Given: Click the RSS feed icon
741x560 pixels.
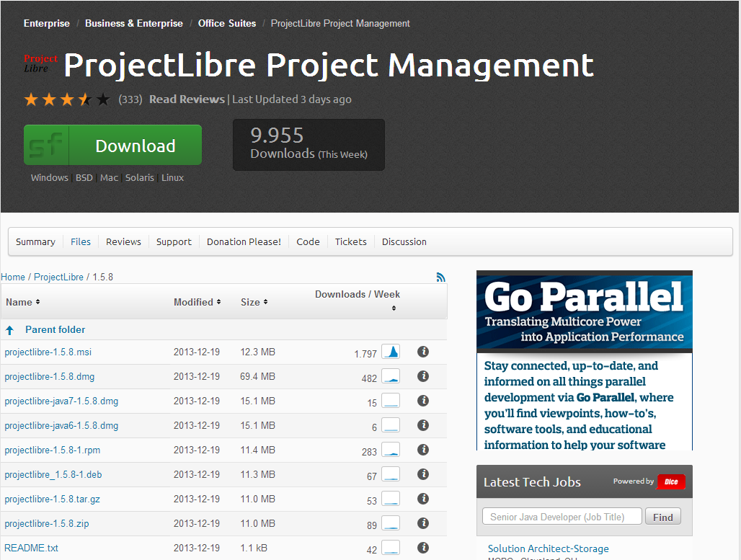Looking at the screenshot, I should (441, 277).
